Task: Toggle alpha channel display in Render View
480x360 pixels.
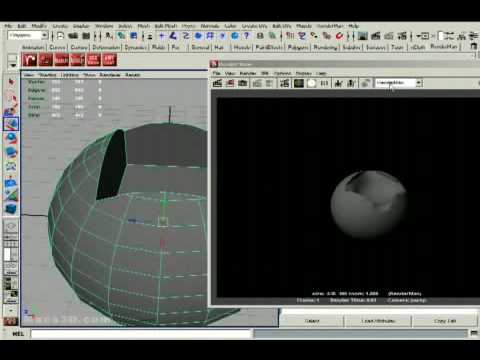Action: coord(311,83)
